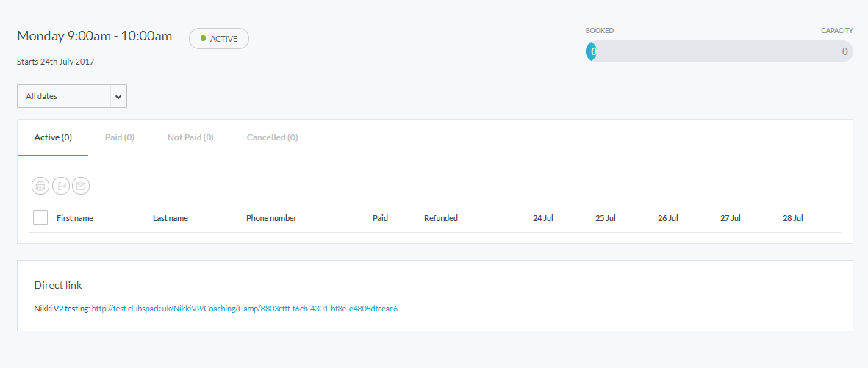Click the 24 Jul date column header
Screen dimensions: 868x368
(543, 218)
